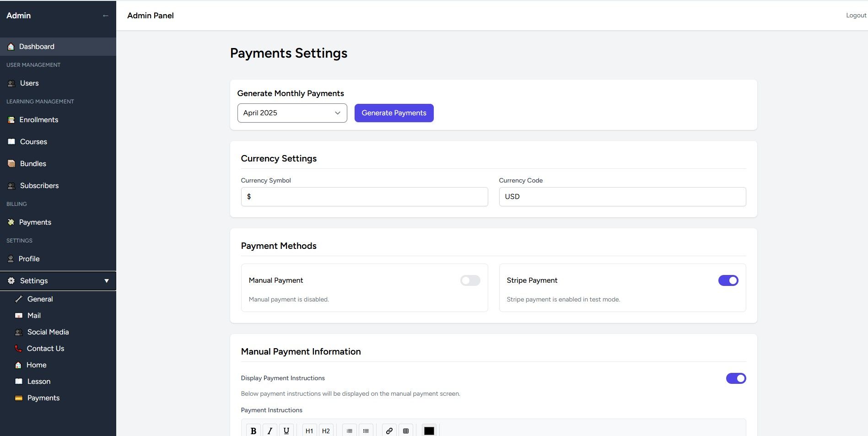This screenshot has height=436, width=868.
Task: Apply the H2 heading style
Action: [326, 431]
